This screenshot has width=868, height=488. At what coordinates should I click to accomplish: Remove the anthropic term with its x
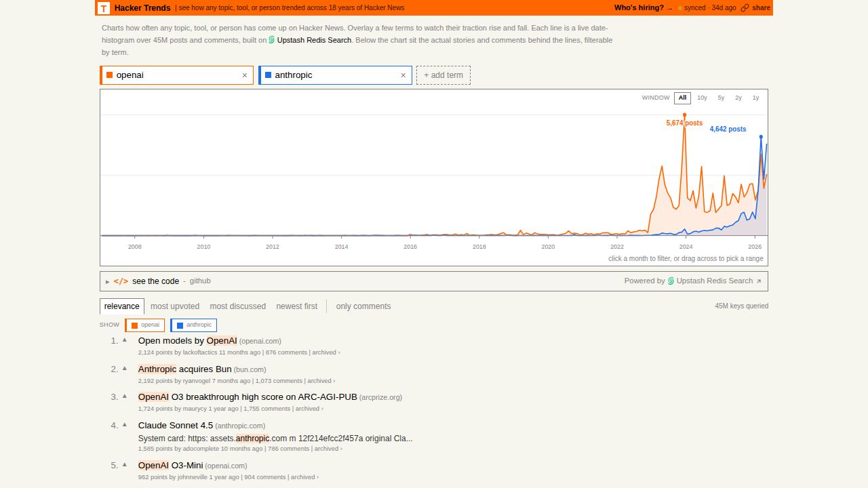pos(403,75)
